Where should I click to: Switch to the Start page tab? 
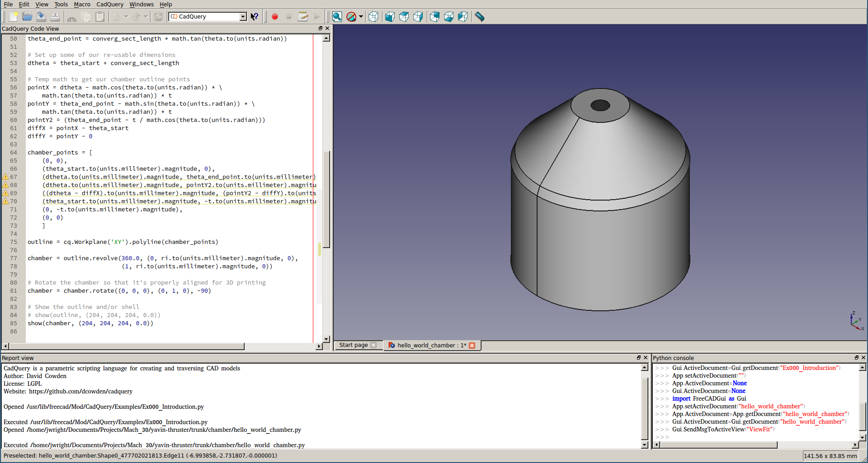354,345
